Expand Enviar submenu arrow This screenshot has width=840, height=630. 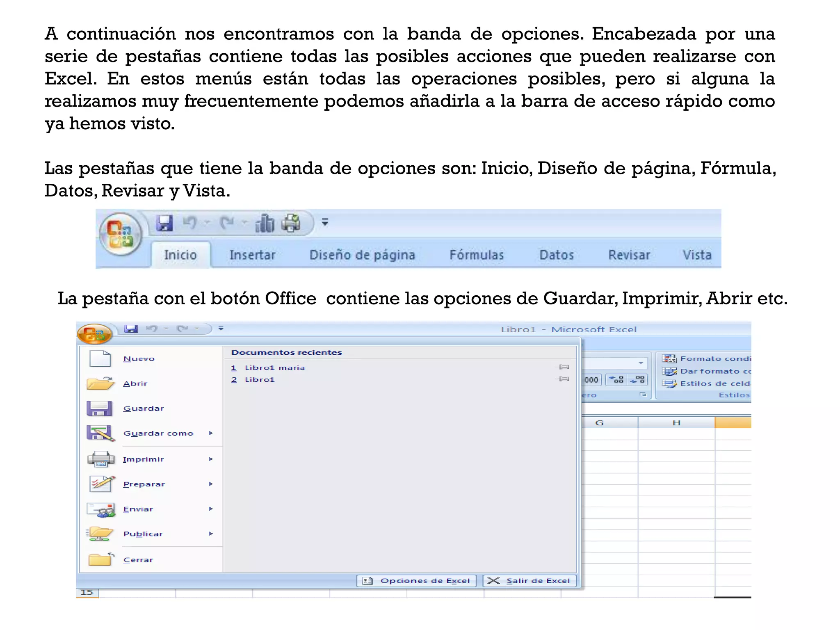pyautogui.click(x=211, y=509)
